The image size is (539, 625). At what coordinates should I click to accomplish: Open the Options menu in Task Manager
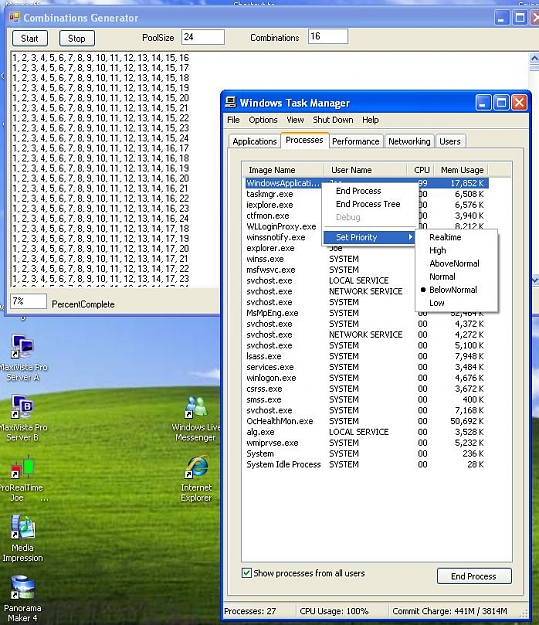[263, 120]
